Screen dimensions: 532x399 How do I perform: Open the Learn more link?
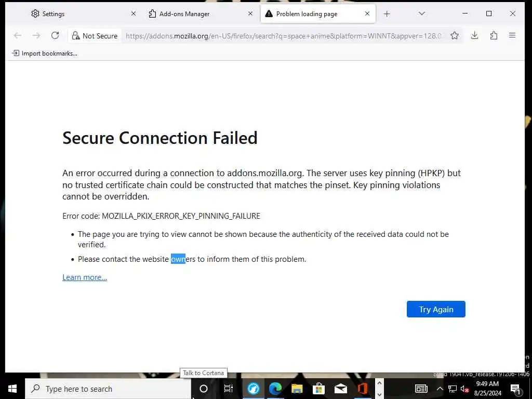point(85,277)
